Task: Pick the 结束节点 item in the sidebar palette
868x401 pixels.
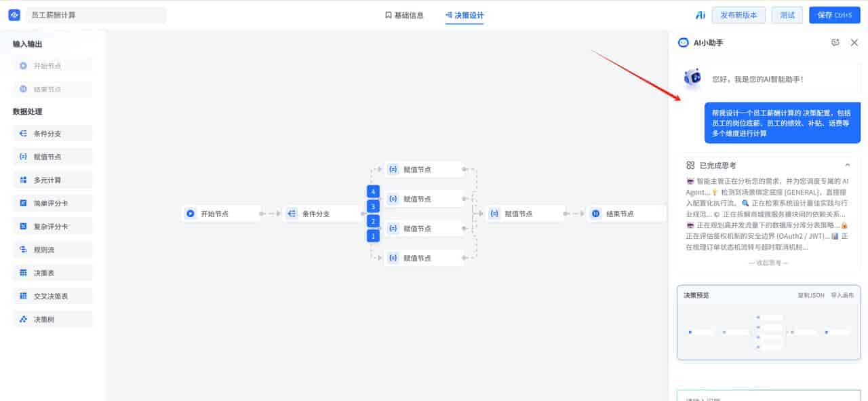Action: pyautogui.click(x=53, y=89)
